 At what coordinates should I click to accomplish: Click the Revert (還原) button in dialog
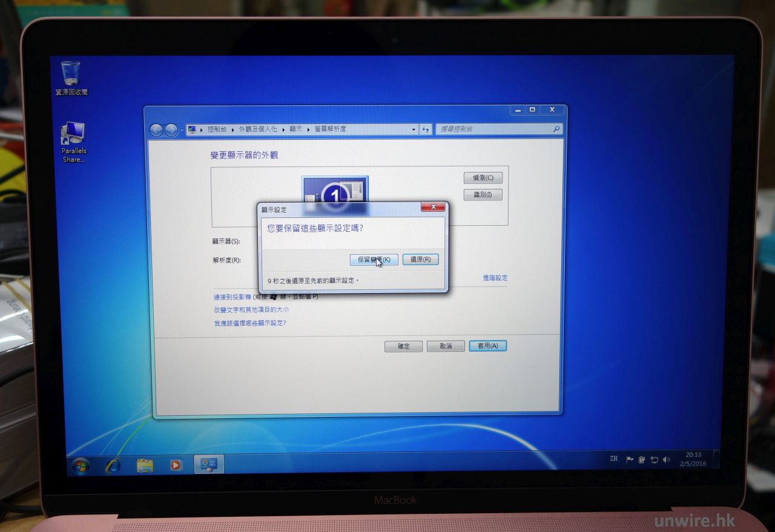tap(420, 260)
